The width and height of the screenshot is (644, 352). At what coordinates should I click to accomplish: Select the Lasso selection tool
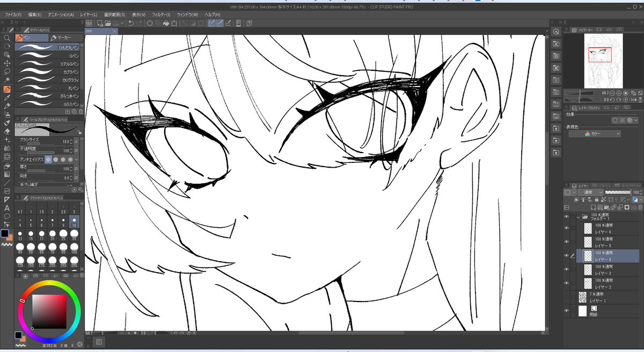pos(7,71)
